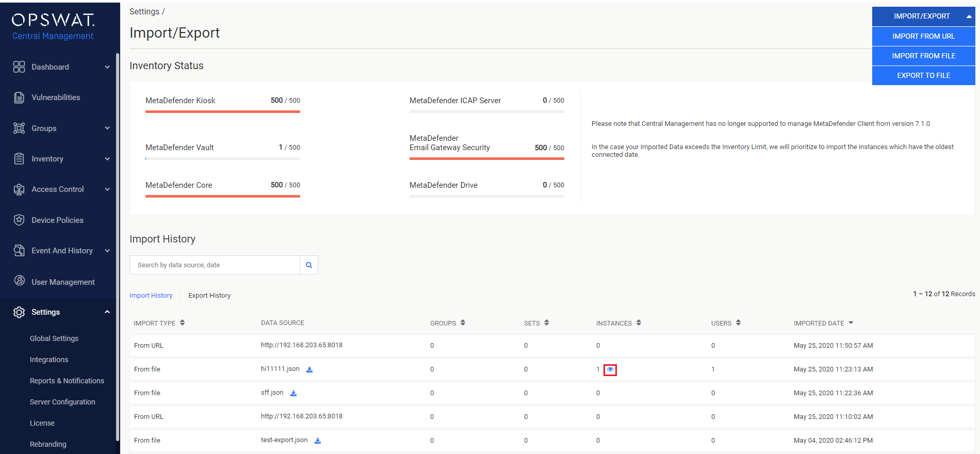Download the test-export.json file

pyautogui.click(x=318, y=441)
